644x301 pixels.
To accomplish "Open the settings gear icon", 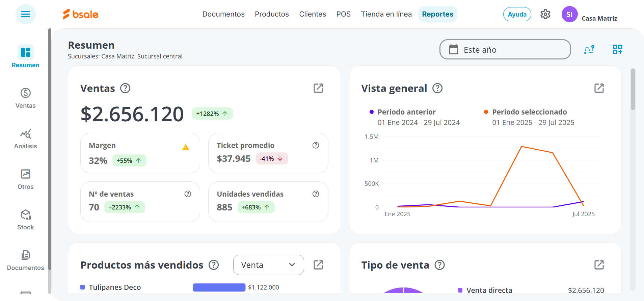I will (x=545, y=14).
